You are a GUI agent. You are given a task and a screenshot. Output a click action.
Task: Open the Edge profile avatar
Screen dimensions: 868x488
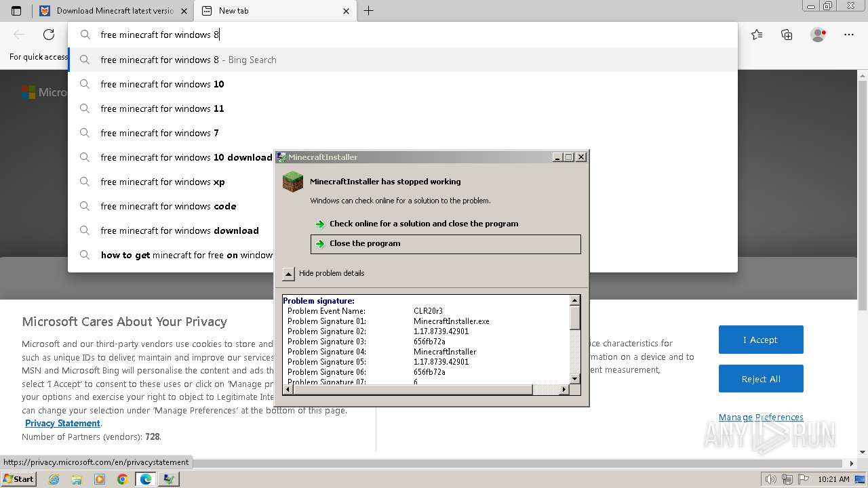pyautogui.click(x=818, y=35)
